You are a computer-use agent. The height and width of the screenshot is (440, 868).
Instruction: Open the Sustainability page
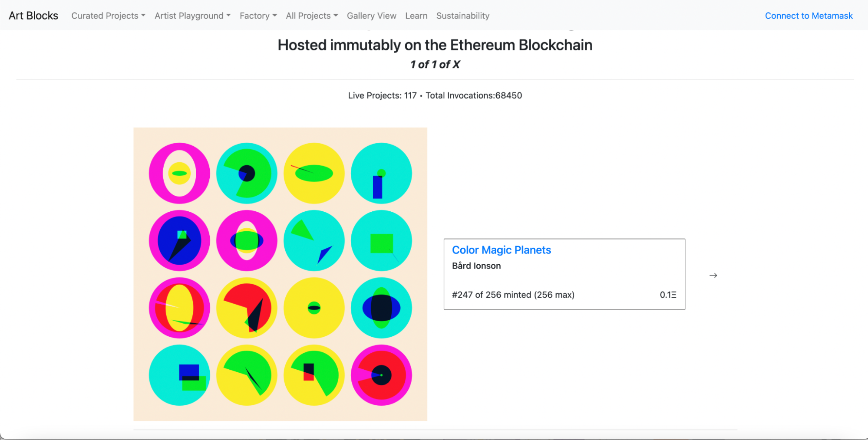(x=462, y=16)
